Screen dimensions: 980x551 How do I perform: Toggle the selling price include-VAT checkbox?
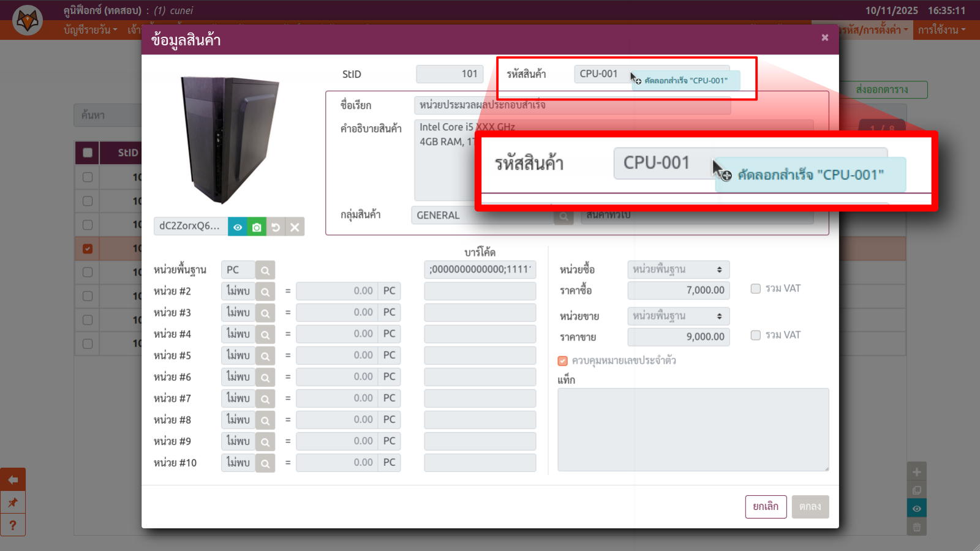[x=755, y=335]
